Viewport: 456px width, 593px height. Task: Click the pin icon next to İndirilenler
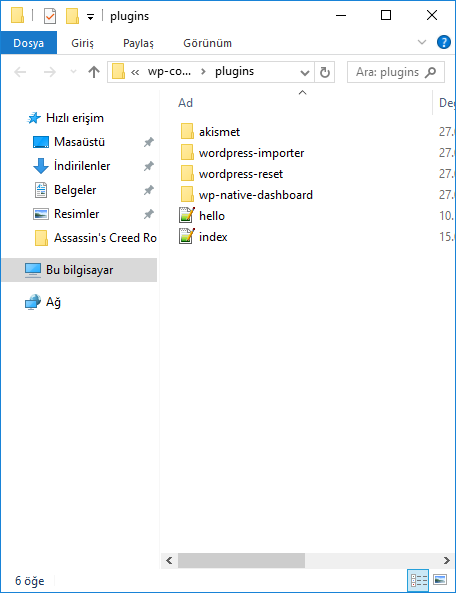tap(149, 166)
